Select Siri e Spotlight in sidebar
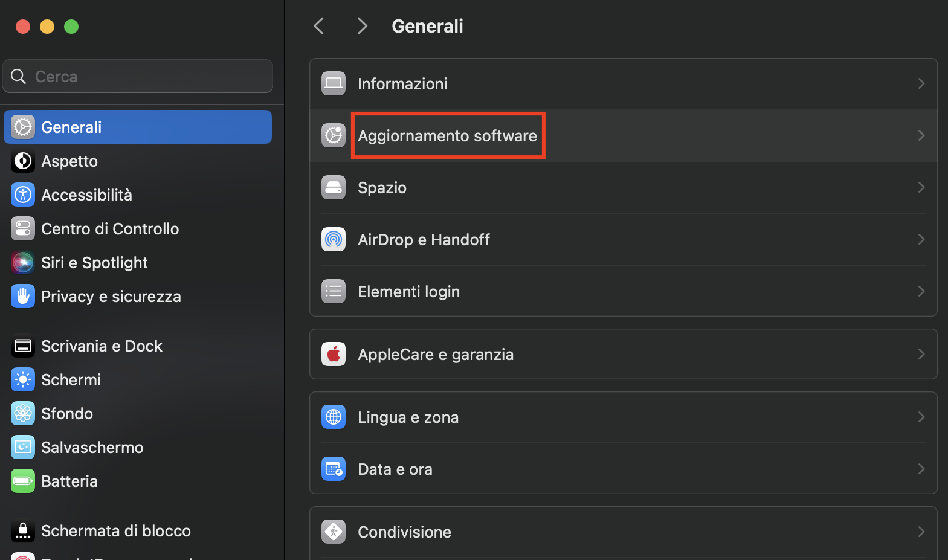The image size is (948, 560). pos(138,262)
